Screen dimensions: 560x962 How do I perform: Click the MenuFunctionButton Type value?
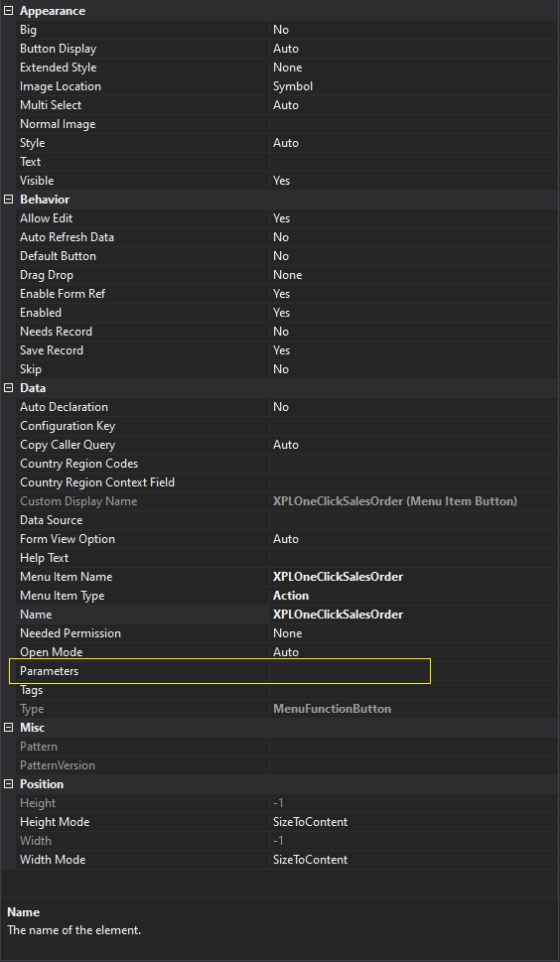point(332,709)
